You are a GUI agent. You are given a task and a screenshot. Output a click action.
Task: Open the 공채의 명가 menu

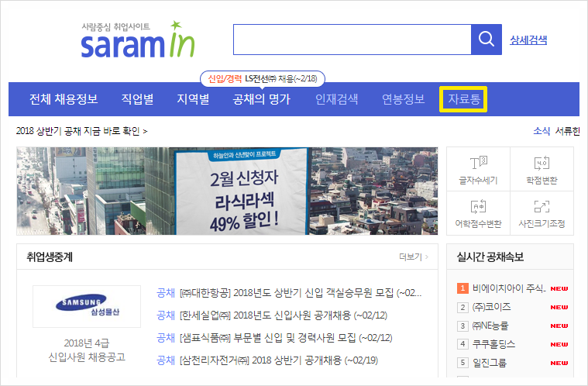pyautogui.click(x=261, y=99)
